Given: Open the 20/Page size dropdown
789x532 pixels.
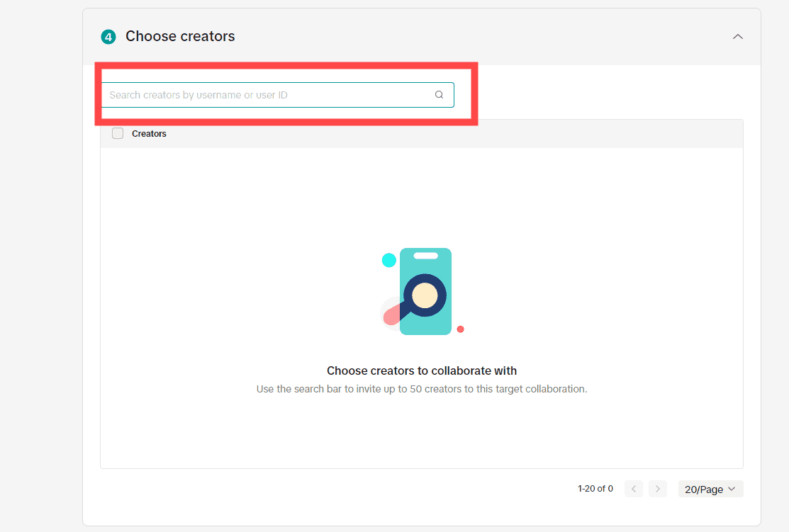Looking at the screenshot, I should point(710,489).
